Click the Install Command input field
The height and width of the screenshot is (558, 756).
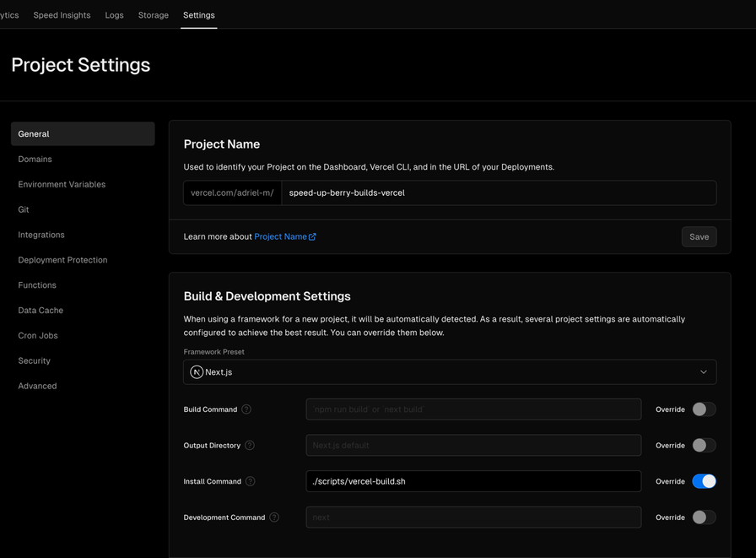[473, 481]
